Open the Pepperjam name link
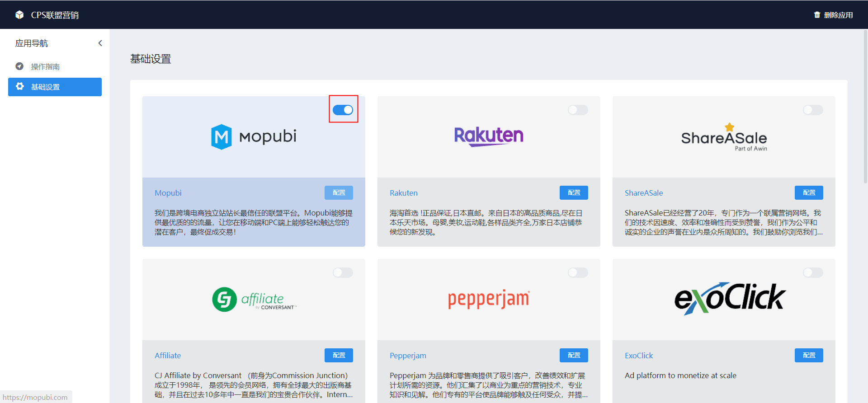Viewport: 868px width, 403px height. pos(408,356)
